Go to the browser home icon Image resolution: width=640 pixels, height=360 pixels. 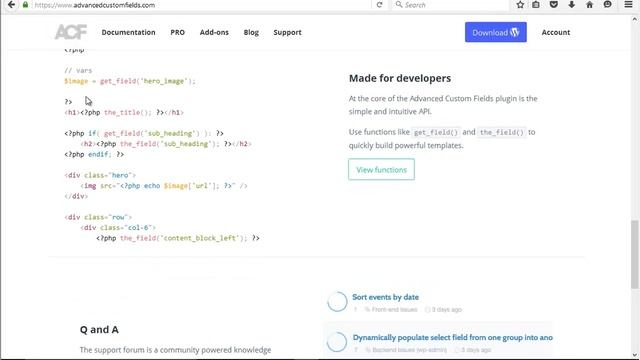tap(589, 5)
